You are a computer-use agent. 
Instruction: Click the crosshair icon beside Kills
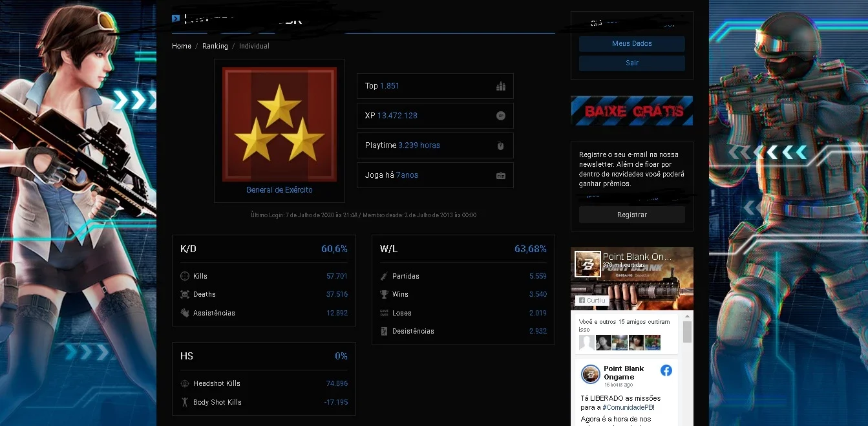tap(185, 276)
